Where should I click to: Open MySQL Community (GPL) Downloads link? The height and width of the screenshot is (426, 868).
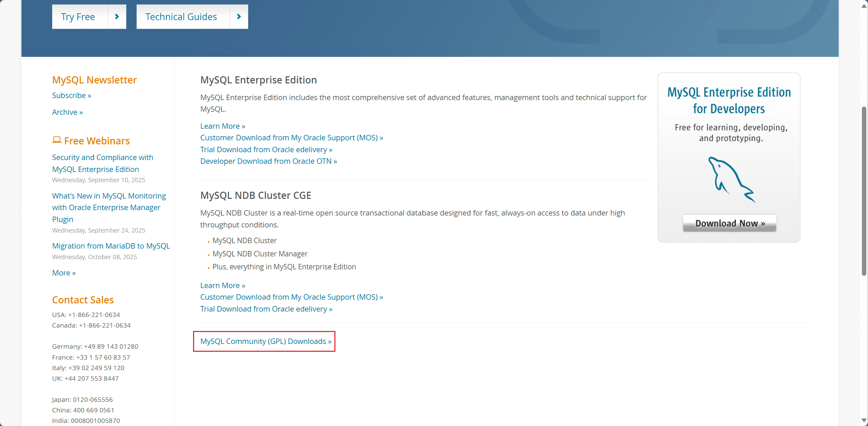[266, 341]
